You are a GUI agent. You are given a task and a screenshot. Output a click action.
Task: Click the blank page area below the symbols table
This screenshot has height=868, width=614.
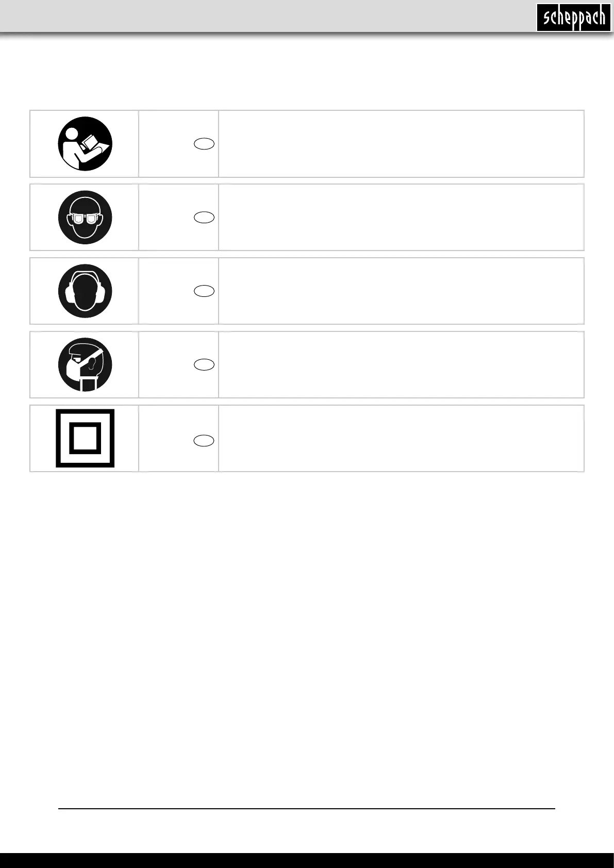pos(307,639)
